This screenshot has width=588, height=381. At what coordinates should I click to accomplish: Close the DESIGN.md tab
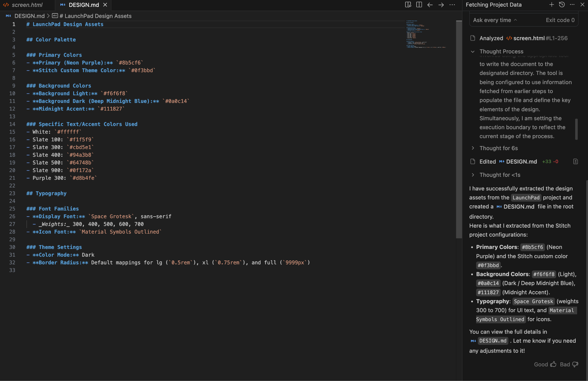click(105, 5)
